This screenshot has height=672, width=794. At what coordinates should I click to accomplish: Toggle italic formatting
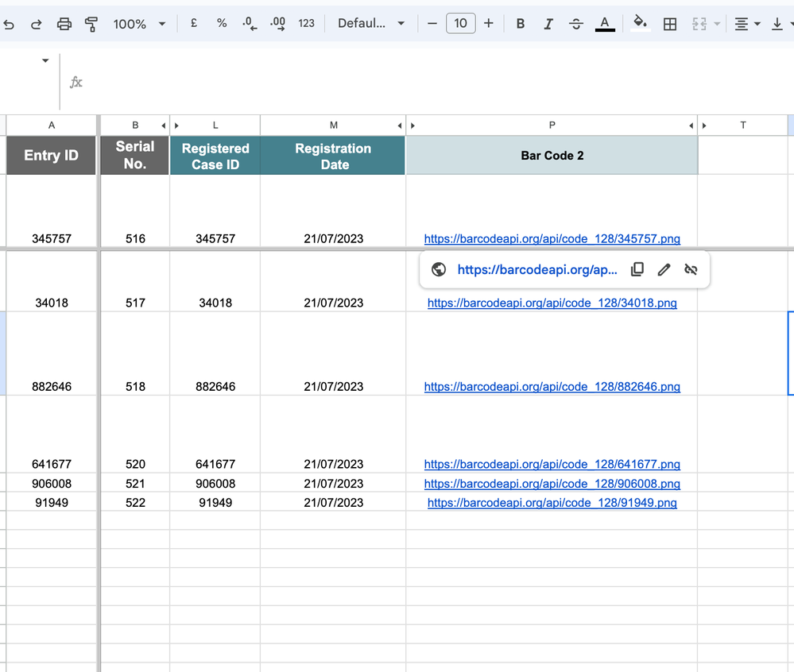[548, 24]
